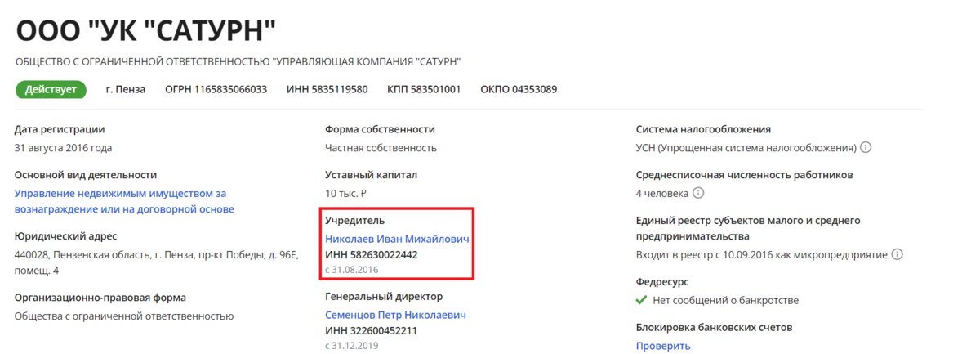This screenshot has width=980, height=354.
Task: Select КПП 583501001 text
Action: click(424, 89)
